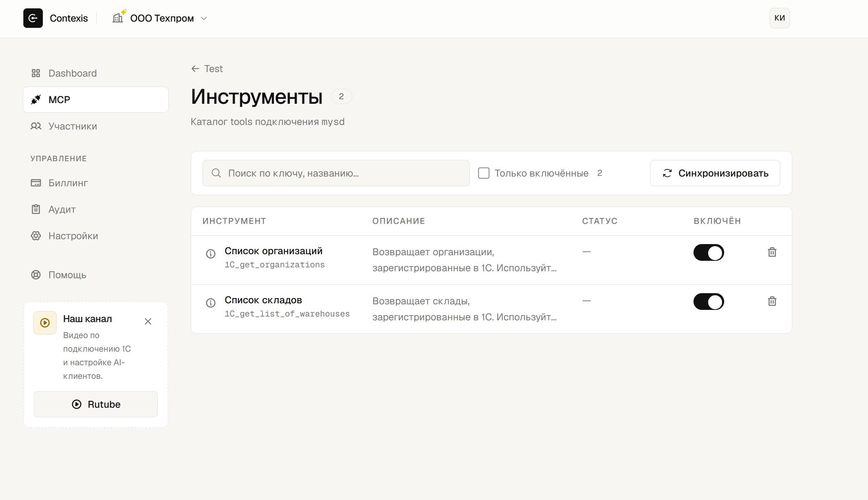Expand the ООО Техпром organization dropdown chevron

click(204, 18)
